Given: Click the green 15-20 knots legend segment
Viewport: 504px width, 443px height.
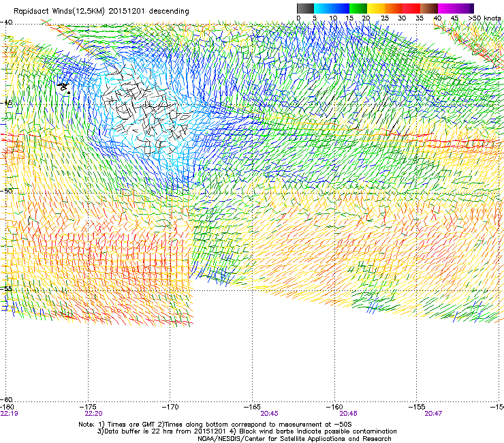Looking at the screenshot, I should (358, 8).
